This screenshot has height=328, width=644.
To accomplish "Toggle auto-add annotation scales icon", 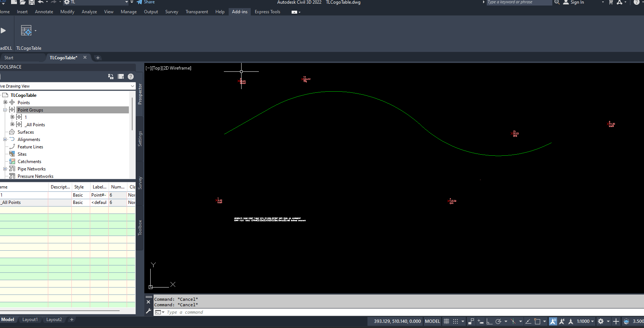I will (x=562, y=321).
